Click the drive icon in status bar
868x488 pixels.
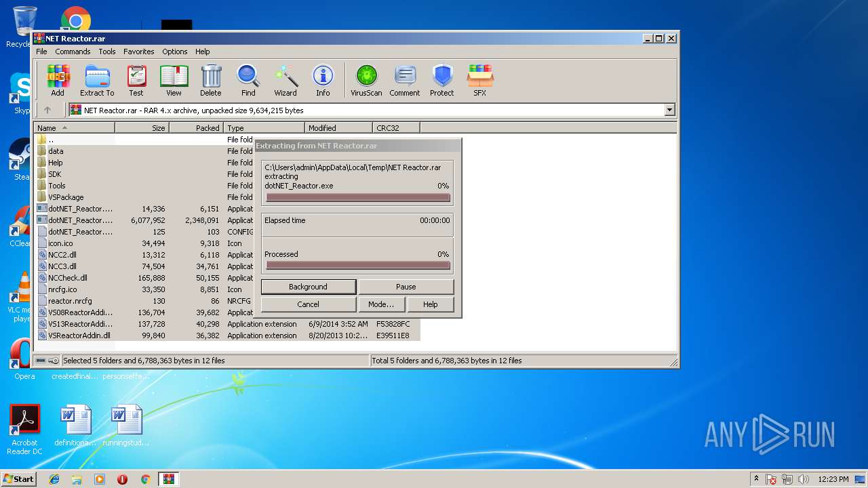(x=41, y=361)
